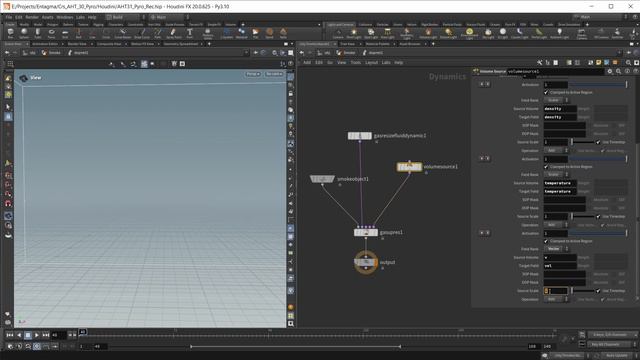
Task: Click stop playback button
Action: pyautogui.click(x=28, y=335)
